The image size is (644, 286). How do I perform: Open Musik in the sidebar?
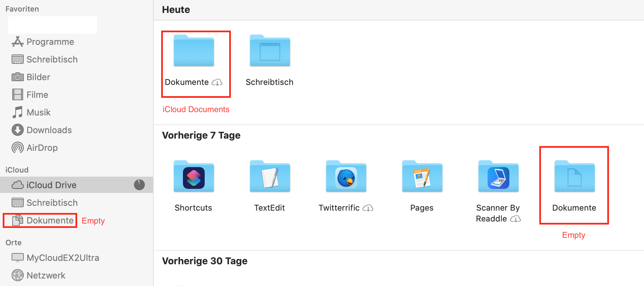pyautogui.click(x=31, y=112)
